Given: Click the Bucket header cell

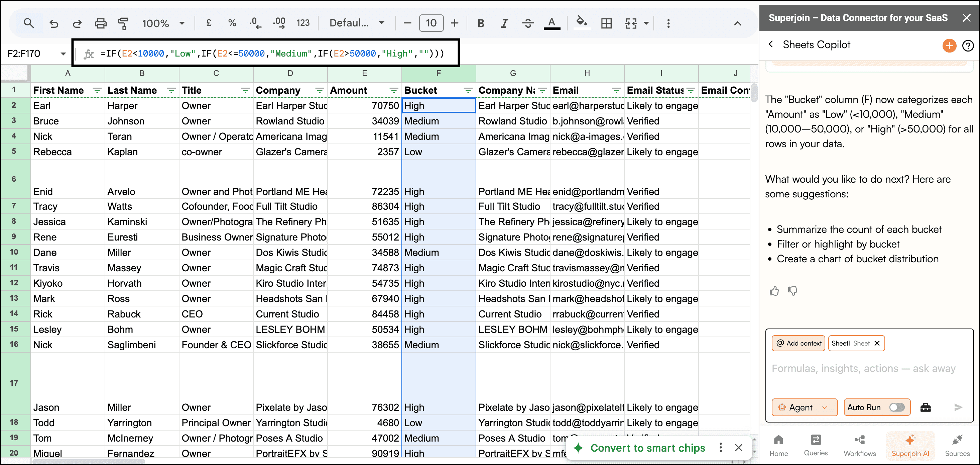Looking at the screenshot, I should 438,90.
